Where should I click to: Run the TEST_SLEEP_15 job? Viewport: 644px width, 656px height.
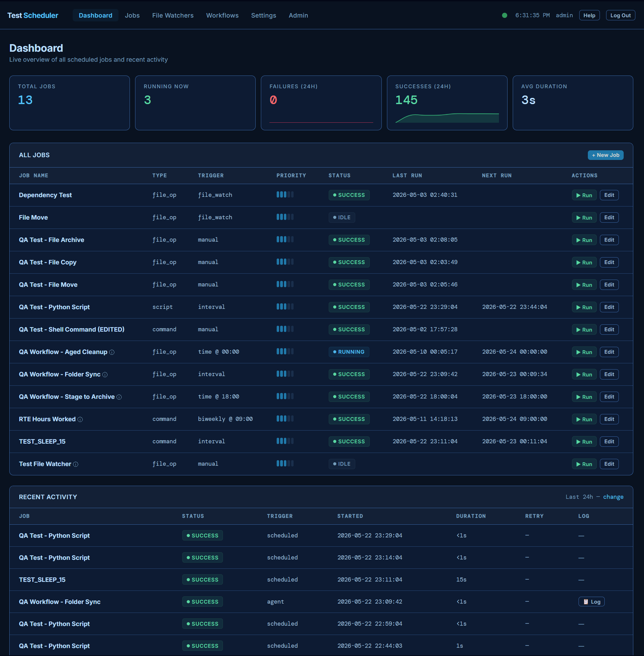pyautogui.click(x=584, y=442)
